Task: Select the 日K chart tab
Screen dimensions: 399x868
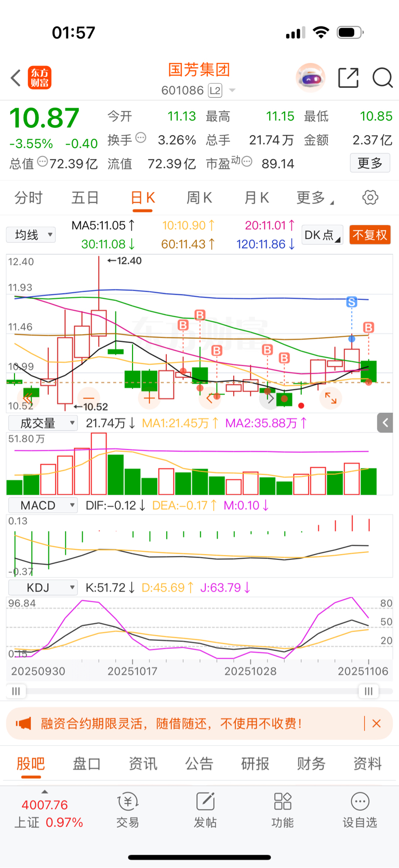Action: point(142,198)
